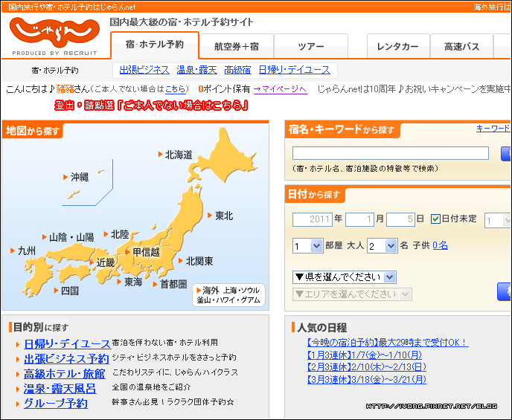Open 温泉・露天風呂 link
This screenshot has width=512, height=420.
coord(60,389)
